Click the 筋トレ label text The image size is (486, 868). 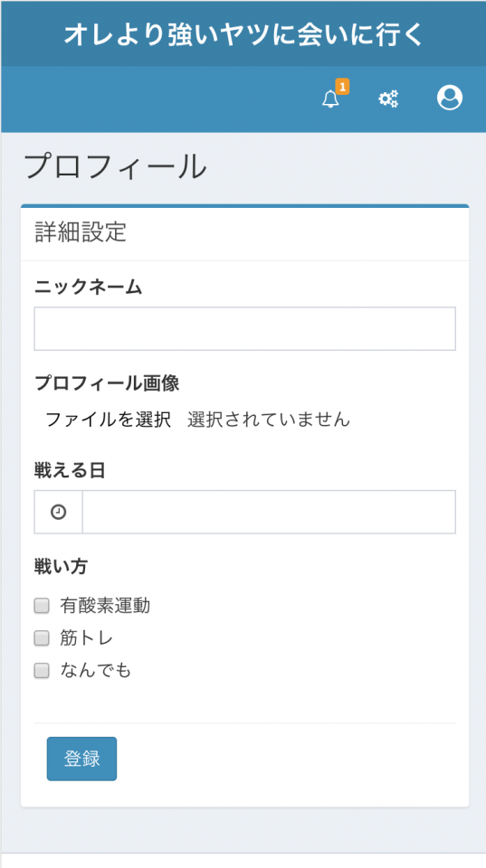tap(87, 638)
